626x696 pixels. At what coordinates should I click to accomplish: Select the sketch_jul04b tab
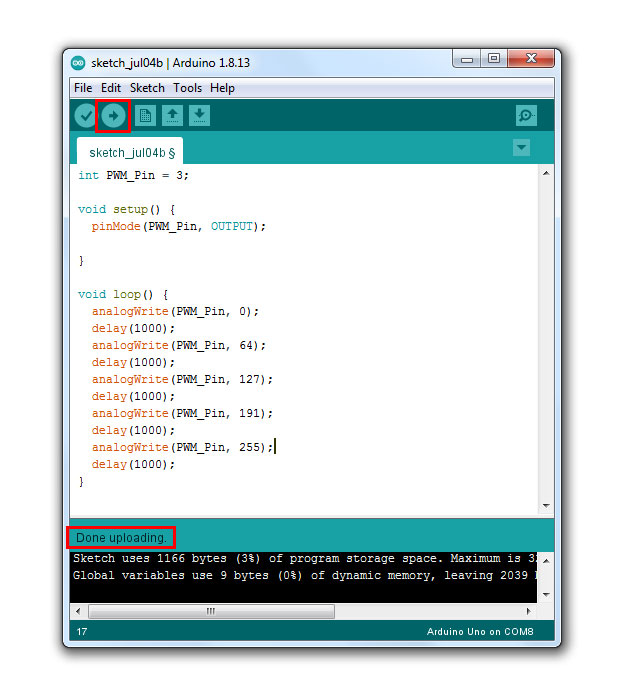130,151
